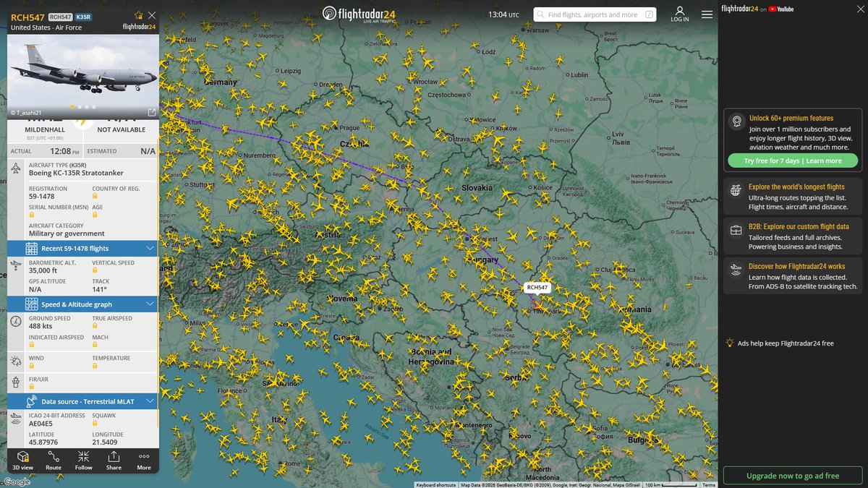
Task: Click the ground speed gauge icon
Action: 16,321
